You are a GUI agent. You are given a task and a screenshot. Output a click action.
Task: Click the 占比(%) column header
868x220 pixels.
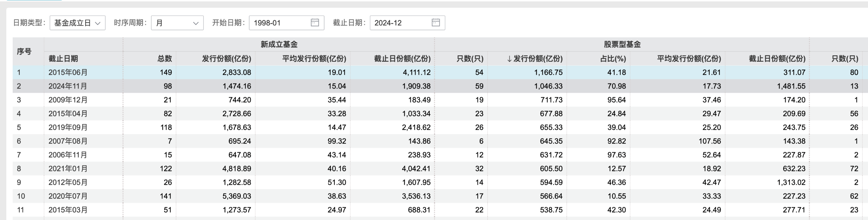613,59
